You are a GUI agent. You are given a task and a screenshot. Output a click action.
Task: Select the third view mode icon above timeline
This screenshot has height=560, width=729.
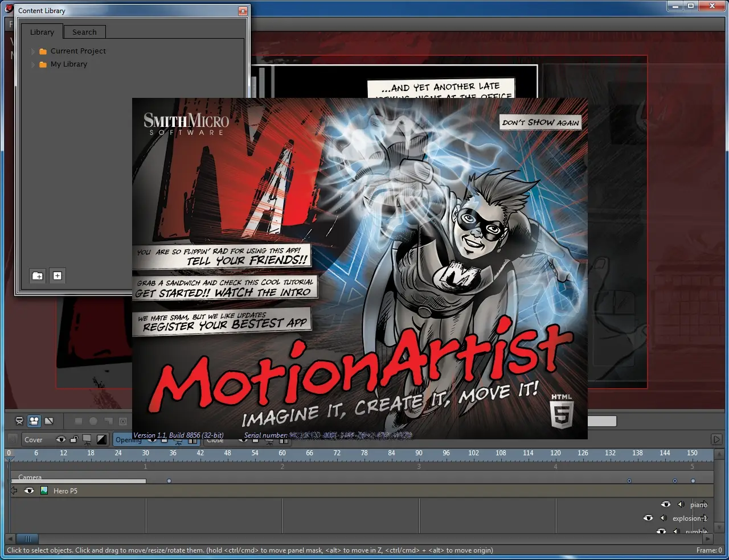49,421
